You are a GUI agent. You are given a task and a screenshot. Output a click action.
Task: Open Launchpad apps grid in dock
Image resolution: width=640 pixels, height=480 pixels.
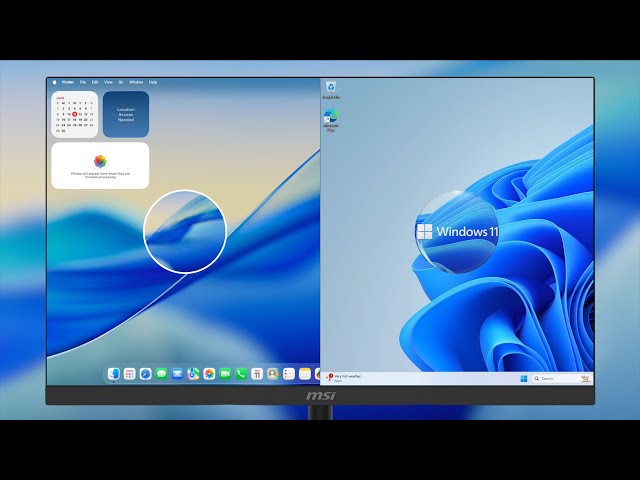pos(129,373)
